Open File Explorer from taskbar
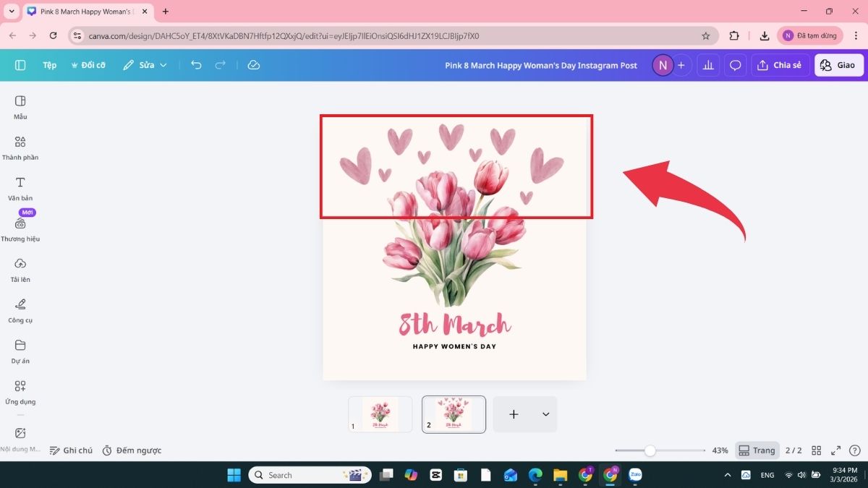The image size is (868, 488). click(x=560, y=475)
